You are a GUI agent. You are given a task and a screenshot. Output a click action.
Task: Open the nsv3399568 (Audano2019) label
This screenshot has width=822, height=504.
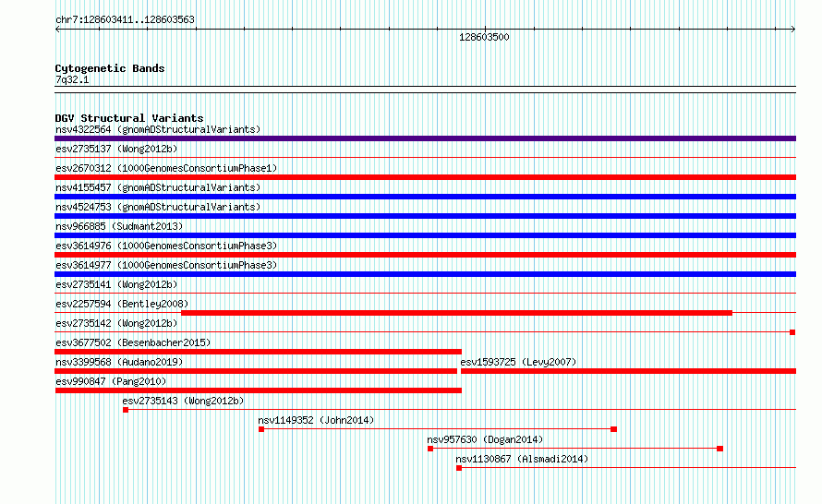[x=119, y=362]
